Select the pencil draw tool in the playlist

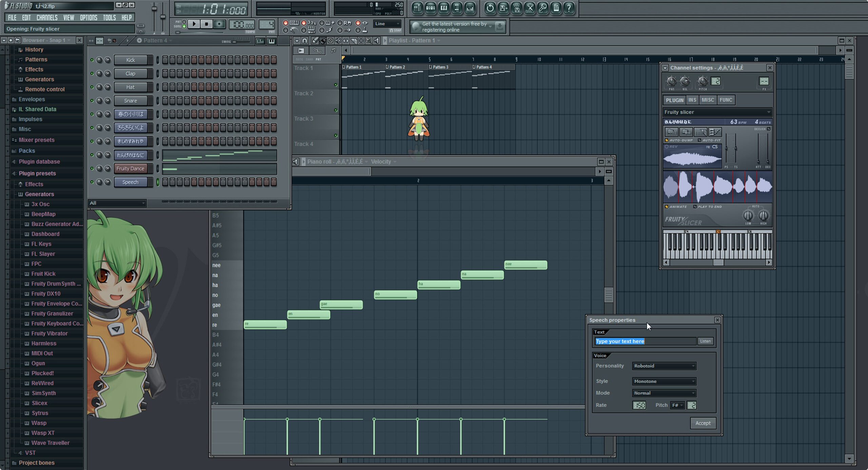tap(315, 41)
